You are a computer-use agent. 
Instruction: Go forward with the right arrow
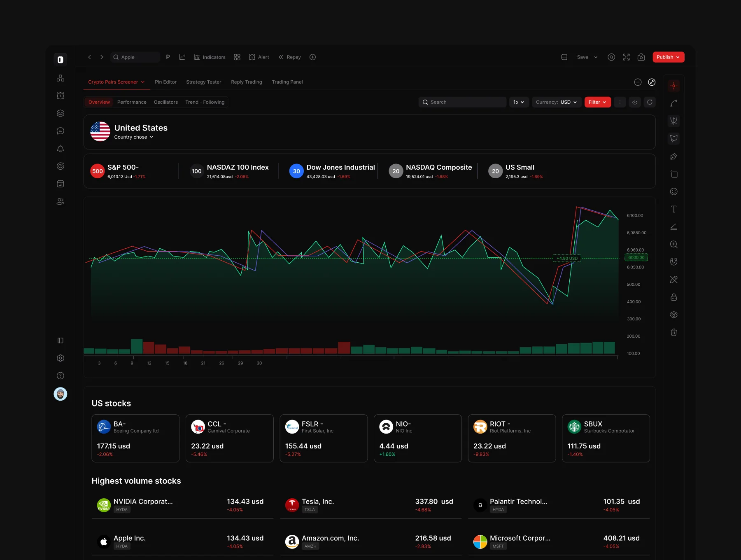click(x=102, y=57)
